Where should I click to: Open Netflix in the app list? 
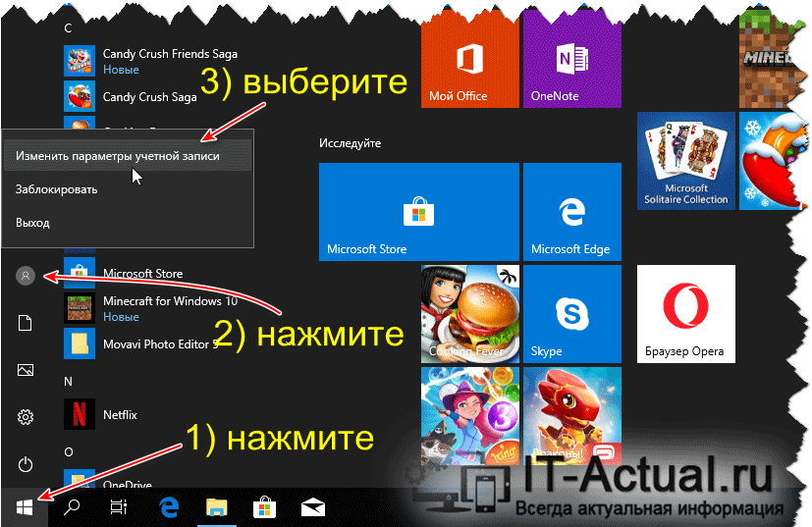(101, 414)
